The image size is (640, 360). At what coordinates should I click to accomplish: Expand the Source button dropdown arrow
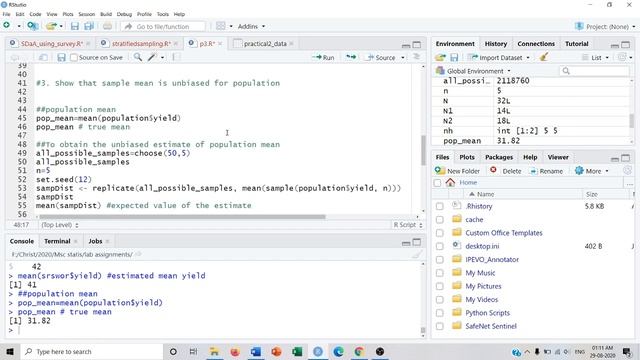(403, 58)
